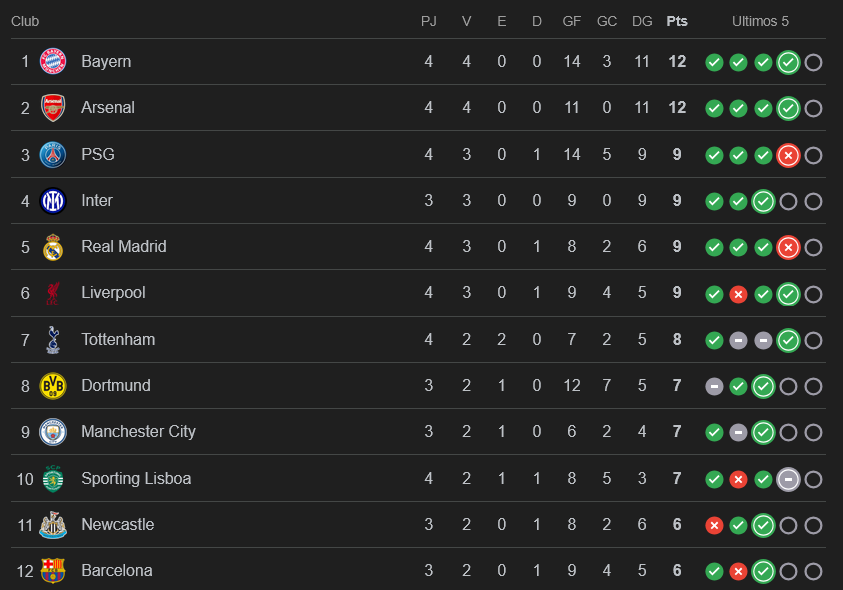The width and height of the screenshot is (843, 590).
Task: Click the Liverpool club crest icon
Action: click(53, 293)
